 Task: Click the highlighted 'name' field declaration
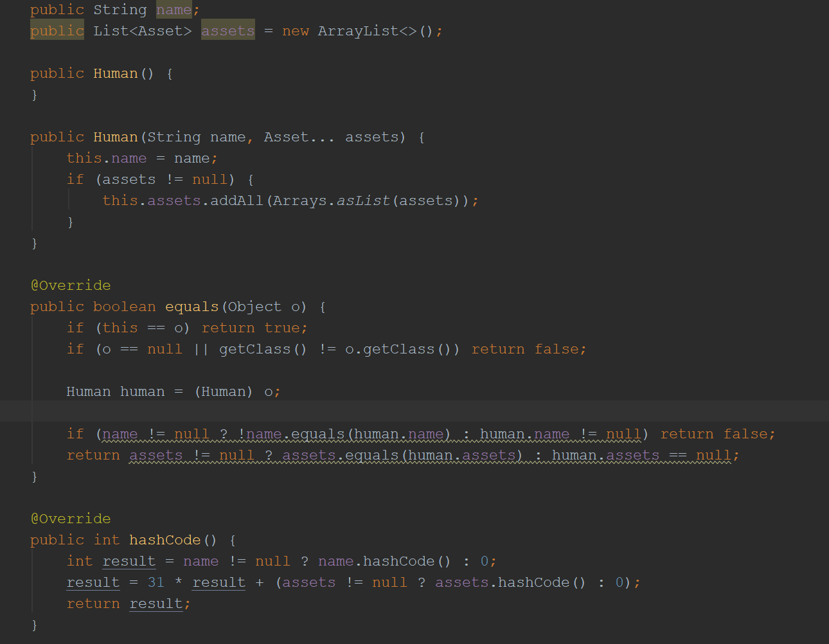[174, 10]
